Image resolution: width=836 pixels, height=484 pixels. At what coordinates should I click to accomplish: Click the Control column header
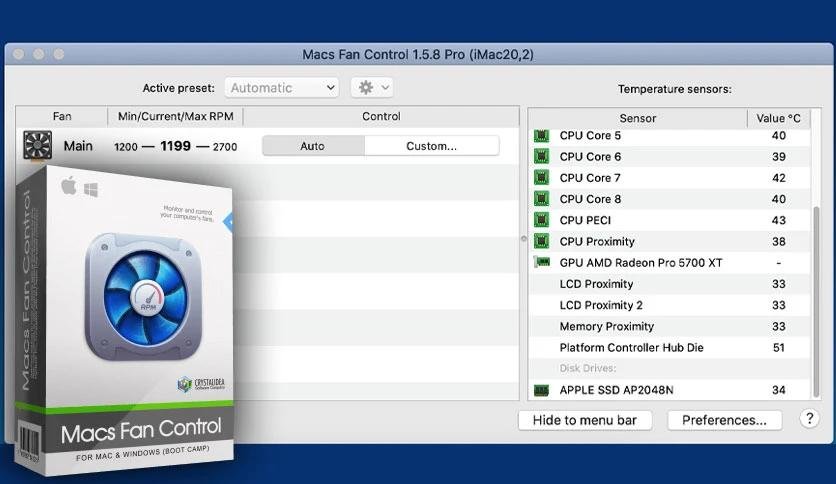(x=381, y=116)
